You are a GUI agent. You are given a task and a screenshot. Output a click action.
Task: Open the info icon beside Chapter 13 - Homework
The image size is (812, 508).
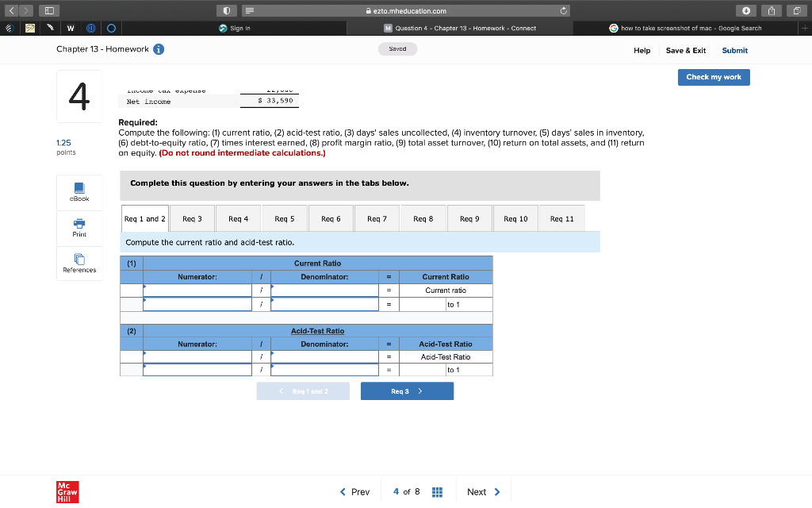[x=159, y=49]
